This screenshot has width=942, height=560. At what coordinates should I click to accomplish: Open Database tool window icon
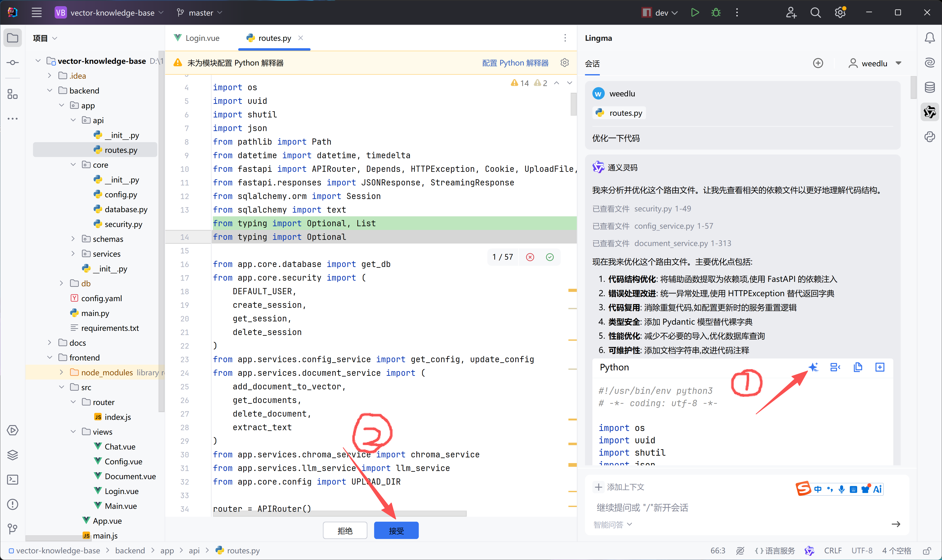coord(930,87)
